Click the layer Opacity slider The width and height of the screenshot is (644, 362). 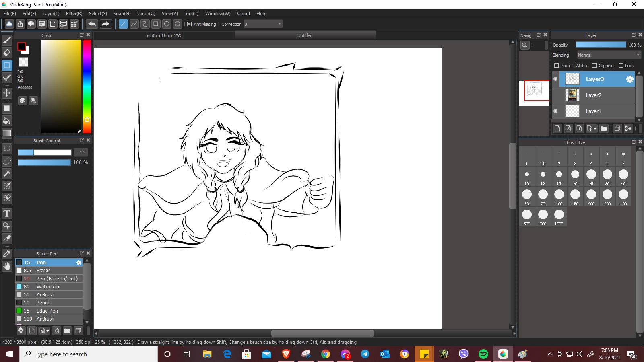coord(601,45)
